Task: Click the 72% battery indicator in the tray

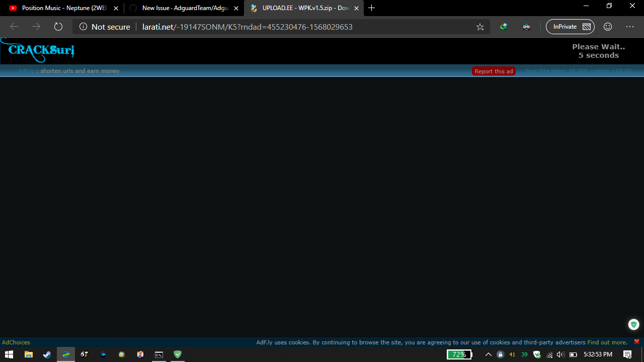Action: [x=458, y=354]
